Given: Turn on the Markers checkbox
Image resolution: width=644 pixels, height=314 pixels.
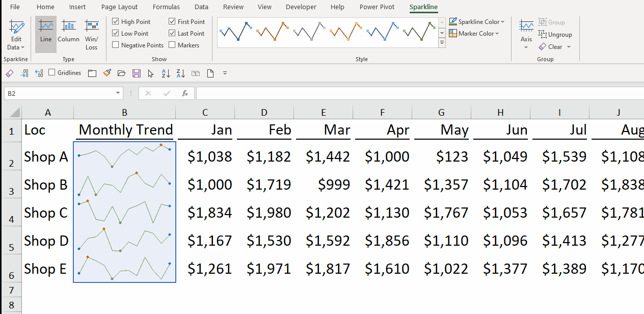Looking at the screenshot, I should point(172,45).
